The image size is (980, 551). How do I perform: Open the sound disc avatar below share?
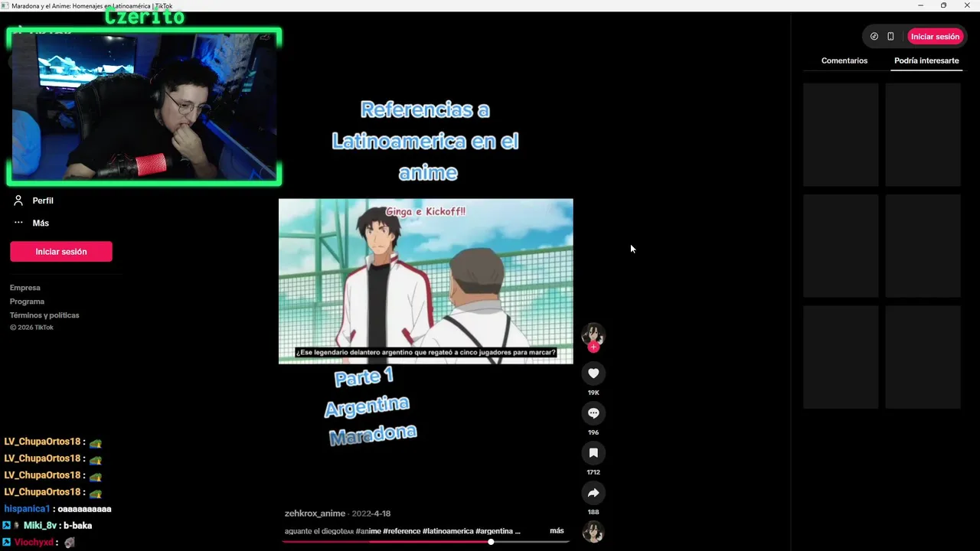coord(593,532)
